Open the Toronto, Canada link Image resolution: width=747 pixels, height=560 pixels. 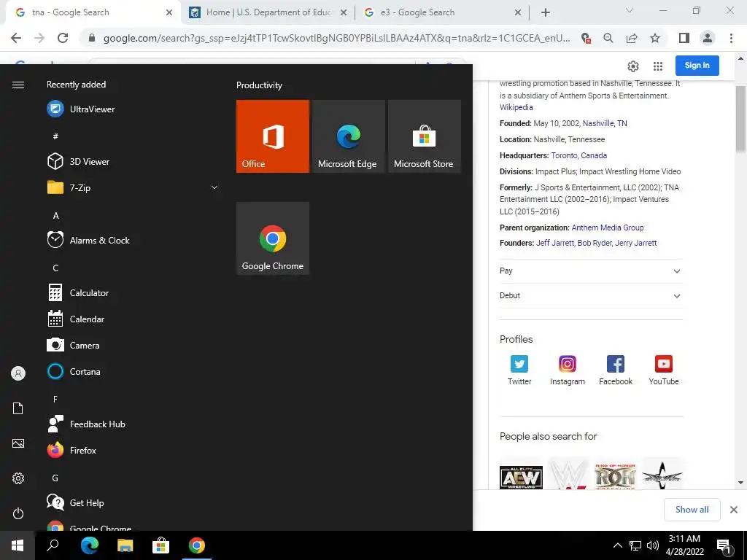coord(578,155)
